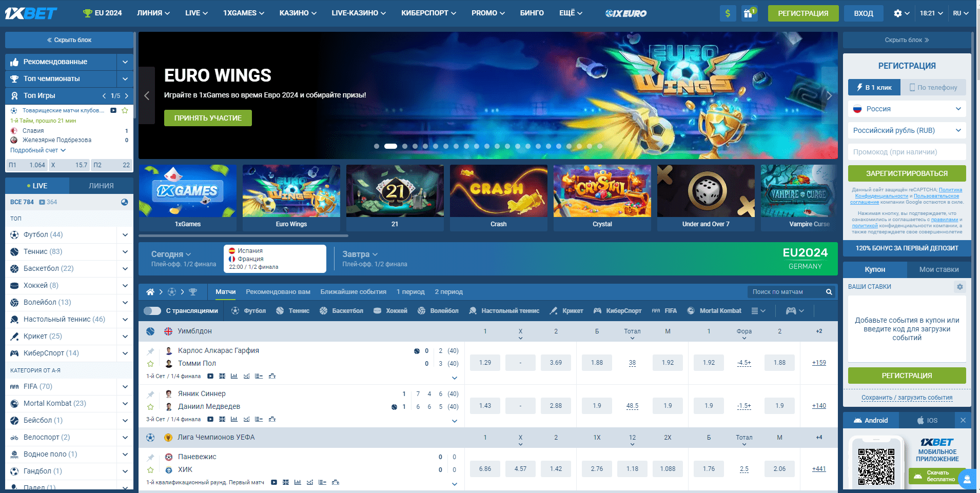Image resolution: width=980 pixels, height=493 pixels.
Task: Favorite the Томми Пол match star
Action: (150, 364)
